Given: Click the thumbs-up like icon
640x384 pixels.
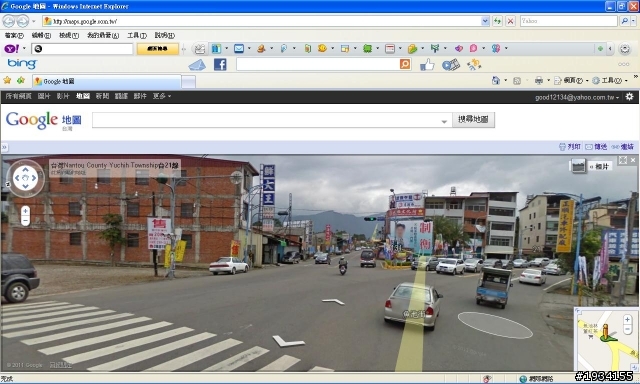Looking at the screenshot, I should click(427, 64).
